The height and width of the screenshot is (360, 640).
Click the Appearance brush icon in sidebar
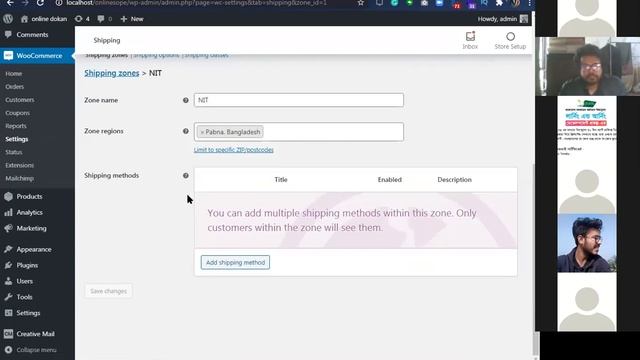8,249
